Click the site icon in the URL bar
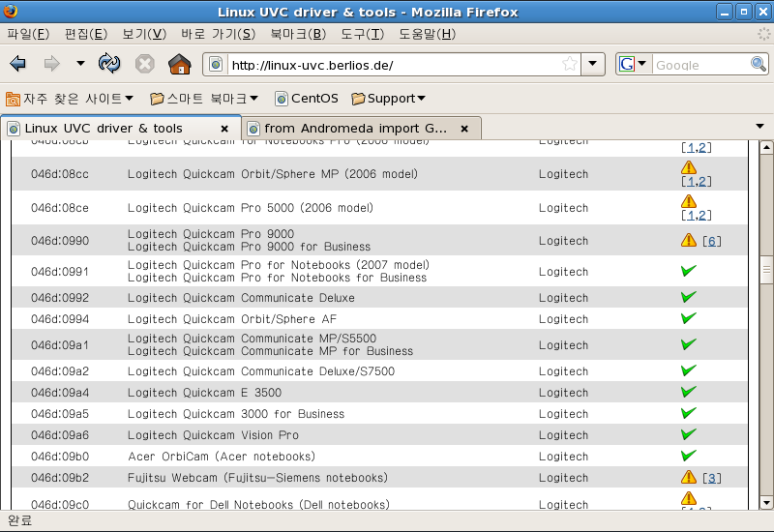This screenshot has width=774, height=532. [x=216, y=64]
